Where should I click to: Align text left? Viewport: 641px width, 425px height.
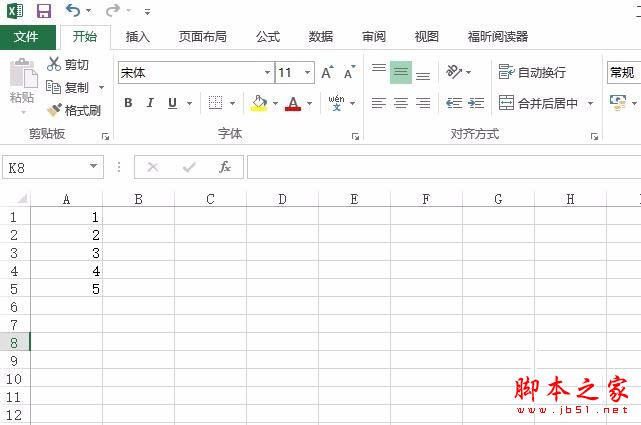pyautogui.click(x=379, y=103)
